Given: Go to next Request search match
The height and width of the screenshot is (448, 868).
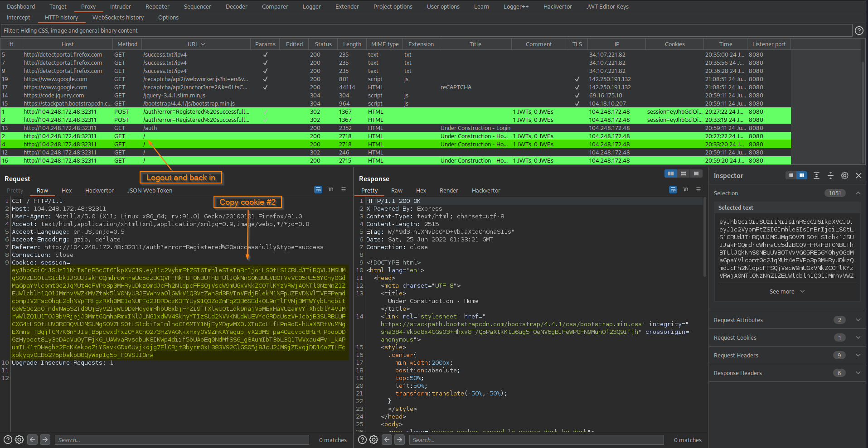Looking at the screenshot, I should 45,439.
